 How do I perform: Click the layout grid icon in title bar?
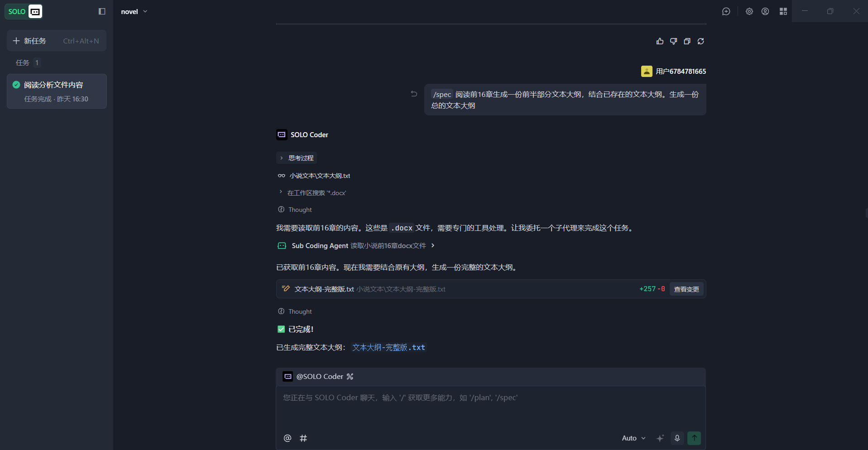(783, 11)
